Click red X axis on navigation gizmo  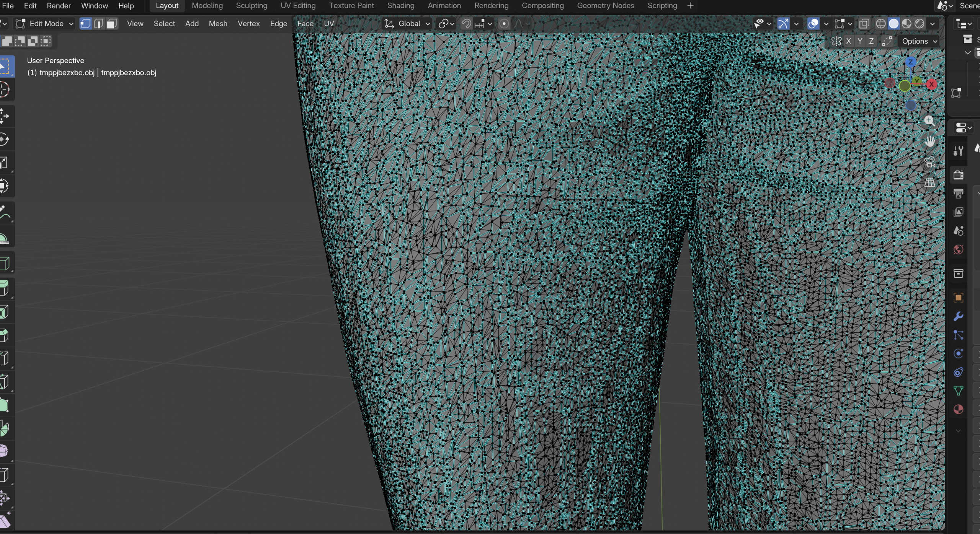(931, 84)
